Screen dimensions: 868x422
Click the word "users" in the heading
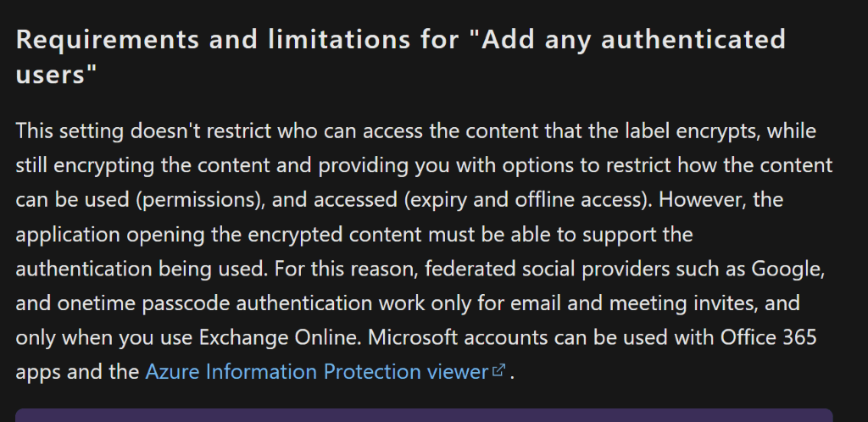53,74
